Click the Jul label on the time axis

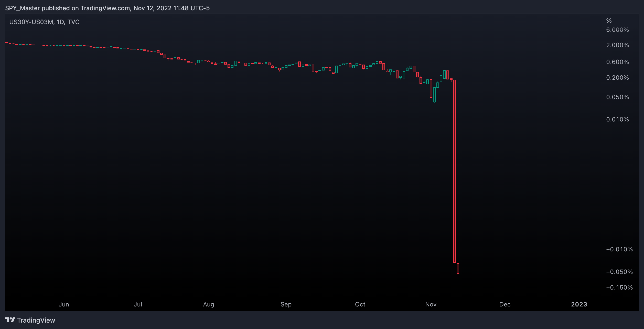point(138,304)
